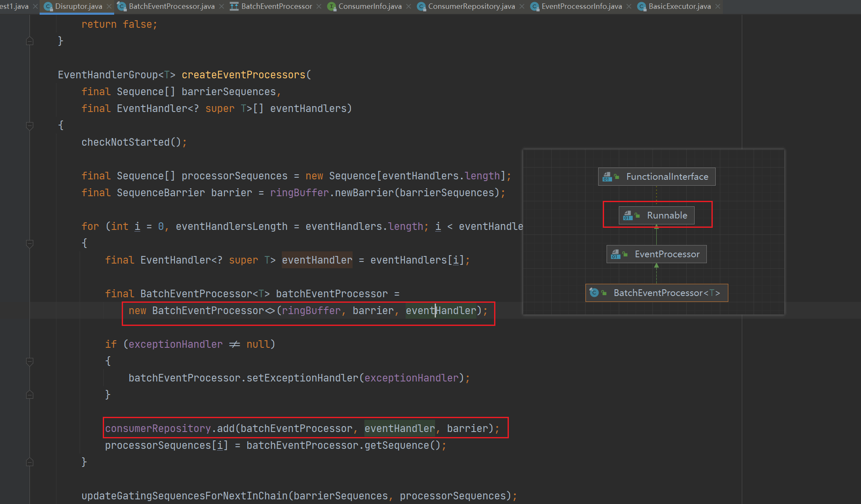The height and width of the screenshot is (504, 861).
Task: Click the interface icon on ConsumerInfo.java tab
Action: click(x=332, y=6)
